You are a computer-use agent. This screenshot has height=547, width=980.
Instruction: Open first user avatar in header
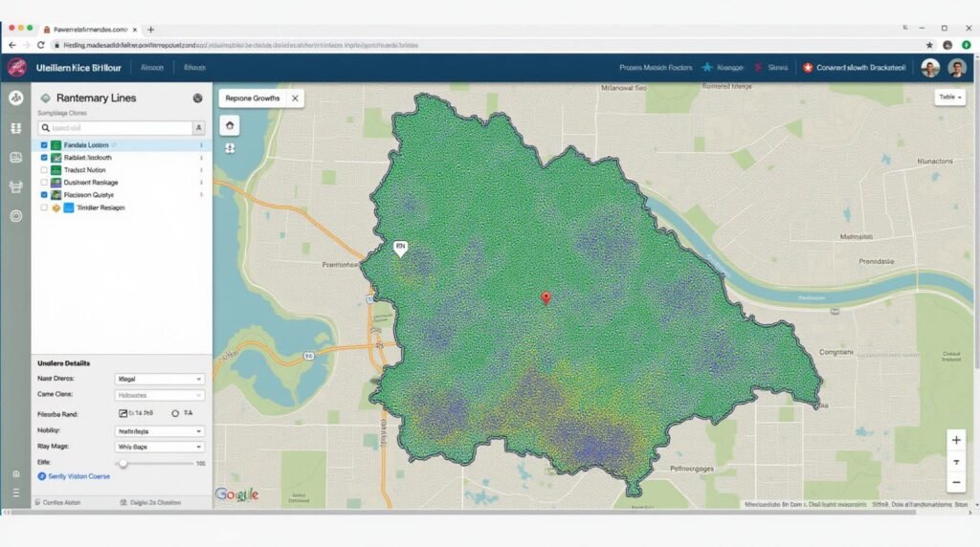(x=930, y=68)
